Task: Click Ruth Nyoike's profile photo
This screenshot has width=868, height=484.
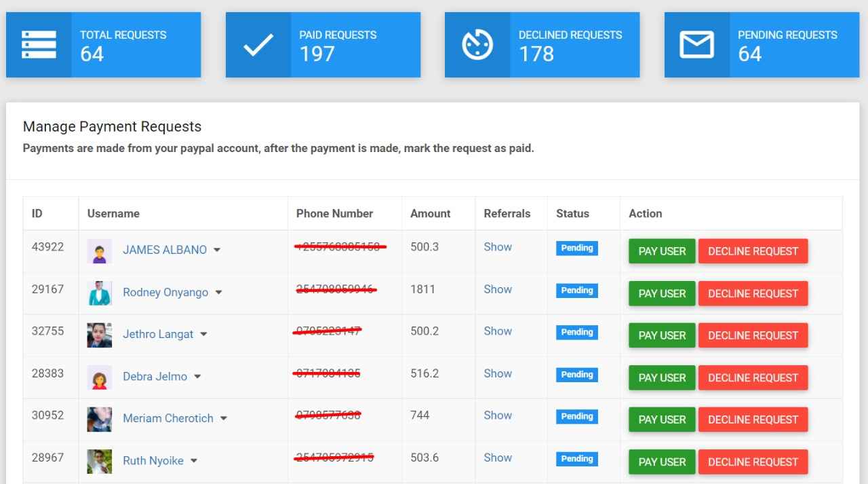Action: pyautogui.click(x=100, y=462)
